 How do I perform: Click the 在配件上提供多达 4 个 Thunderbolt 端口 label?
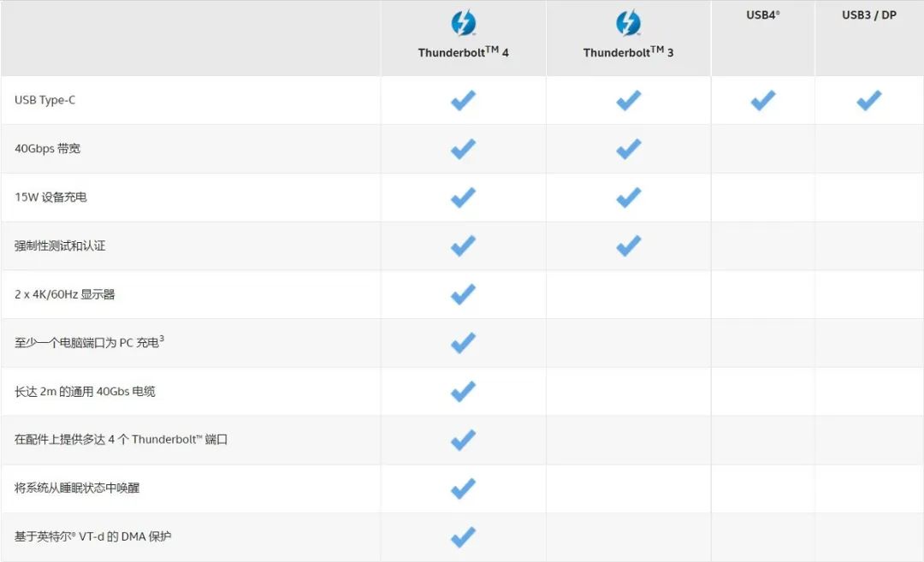point(121,440)
